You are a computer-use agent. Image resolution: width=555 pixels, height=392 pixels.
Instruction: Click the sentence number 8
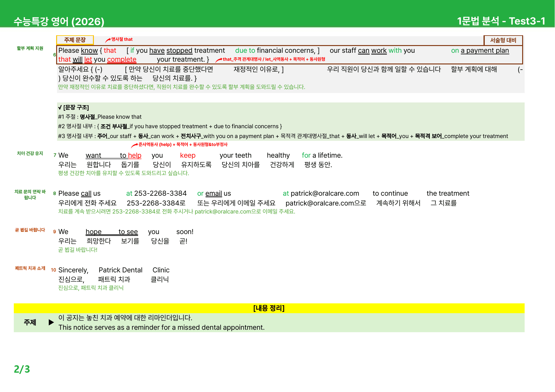tap(55, 193)
